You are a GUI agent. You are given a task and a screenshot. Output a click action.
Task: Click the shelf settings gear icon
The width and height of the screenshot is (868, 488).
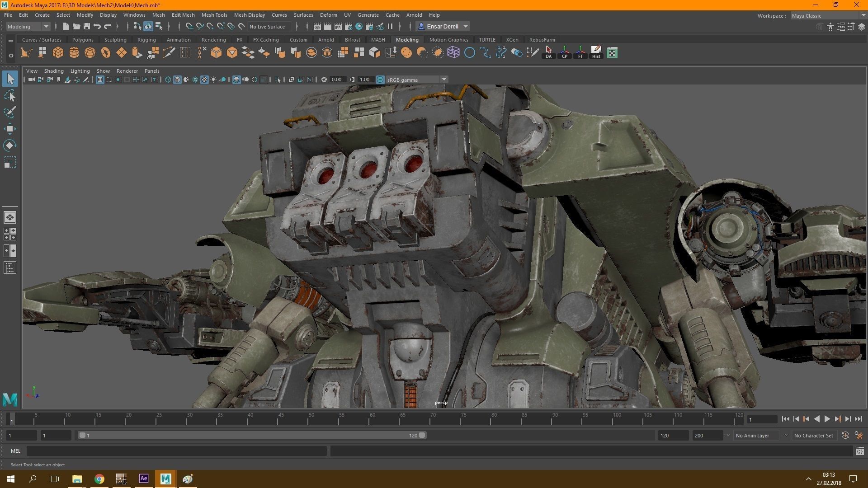point(11,56)
